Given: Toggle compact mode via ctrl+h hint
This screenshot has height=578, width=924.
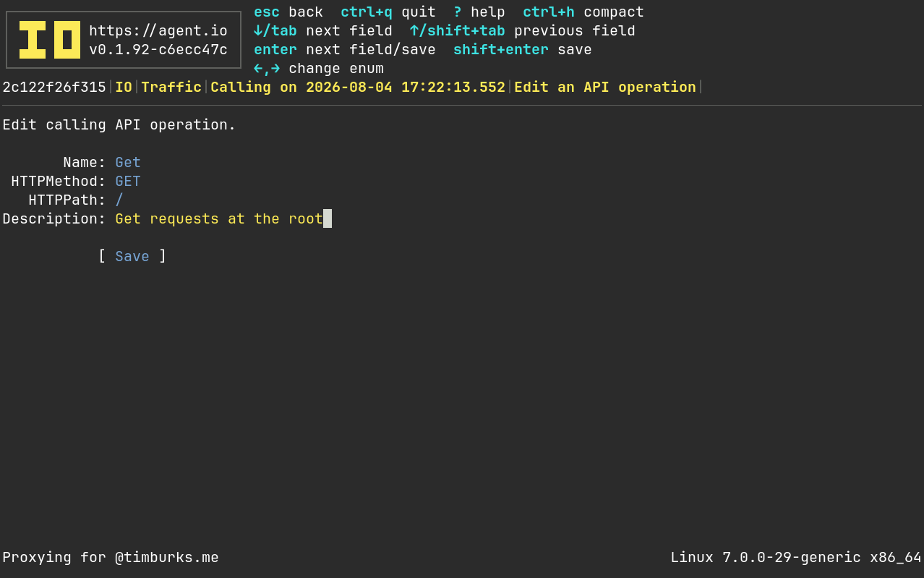Looking at the screenshot, I should (x=583, y=12).
